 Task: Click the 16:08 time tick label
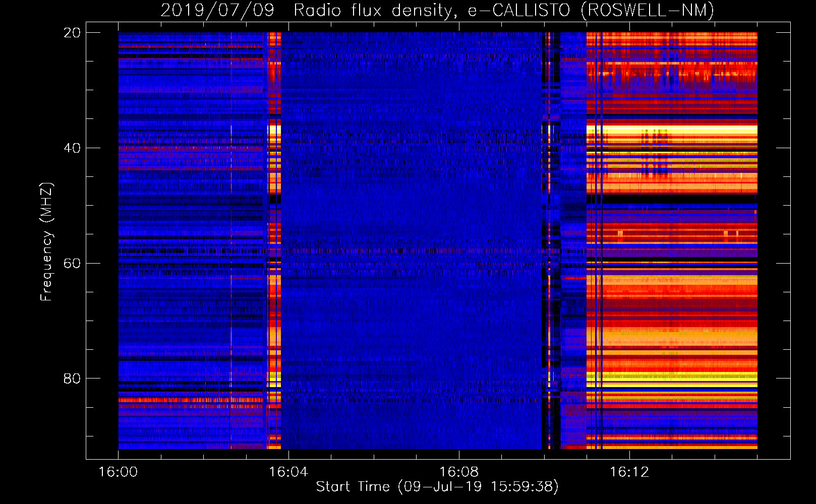(459, 472)
